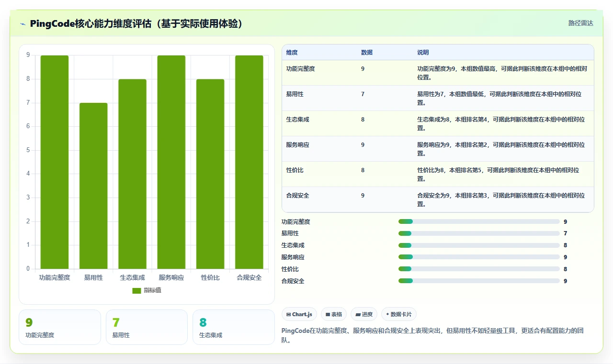The image size is (613, 364).
Task: Click the description '本组排名第5' table cell
Action: (503, 174)
